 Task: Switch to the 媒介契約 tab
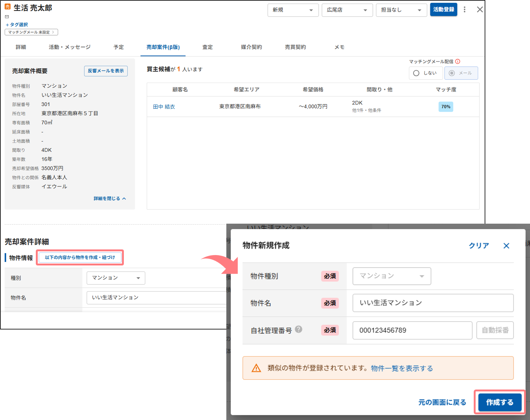pos(251,47)
